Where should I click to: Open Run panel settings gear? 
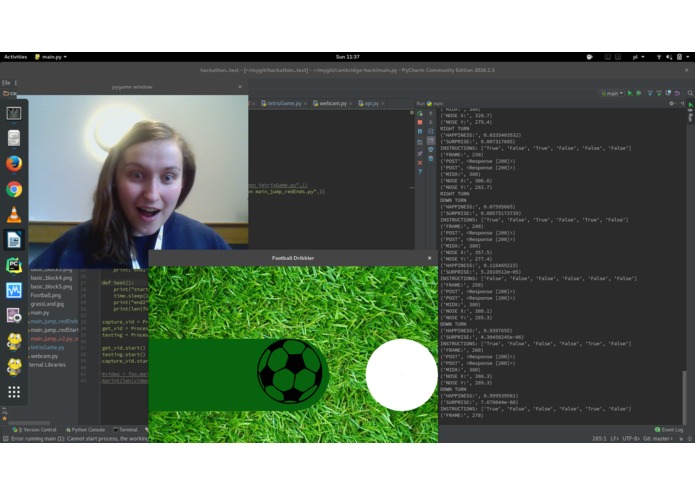[x=672, y=103]
